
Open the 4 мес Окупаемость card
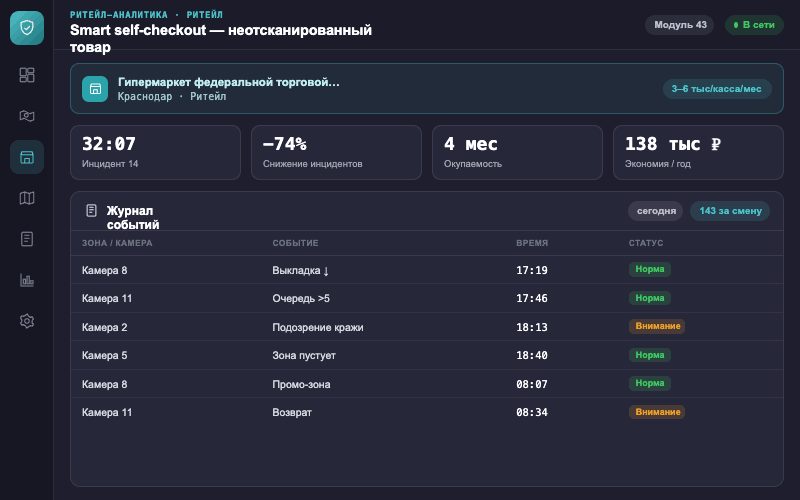pos(517,153)
